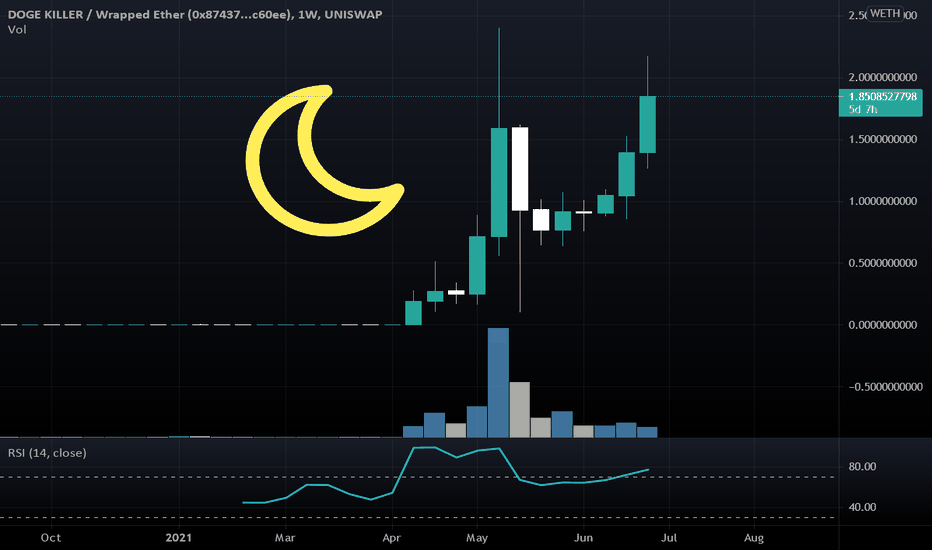932x550 pixels.
Task: Click the current price tag 1.8508527798
Action: (x=883, y=96)
